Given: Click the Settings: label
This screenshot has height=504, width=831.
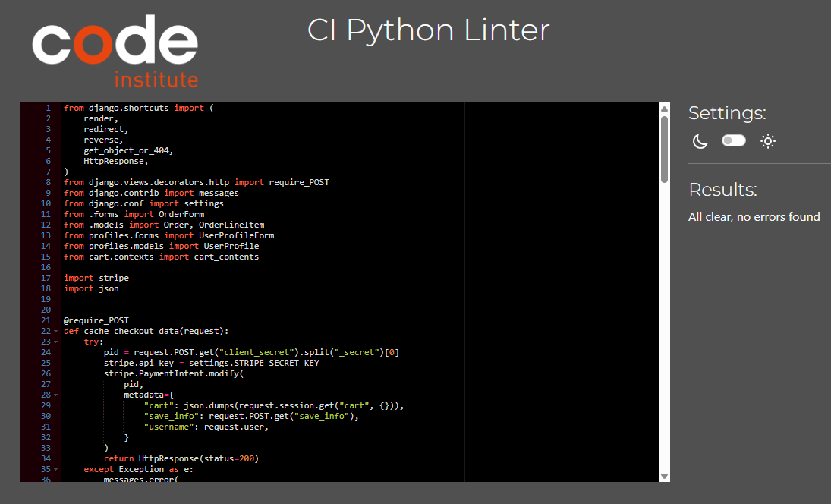Looking at the screenshot, I should coord(727,113).
